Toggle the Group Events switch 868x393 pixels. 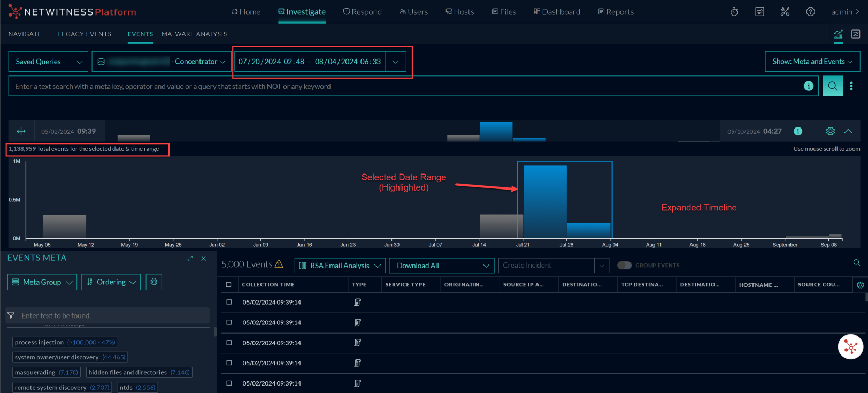pos(624,266)
